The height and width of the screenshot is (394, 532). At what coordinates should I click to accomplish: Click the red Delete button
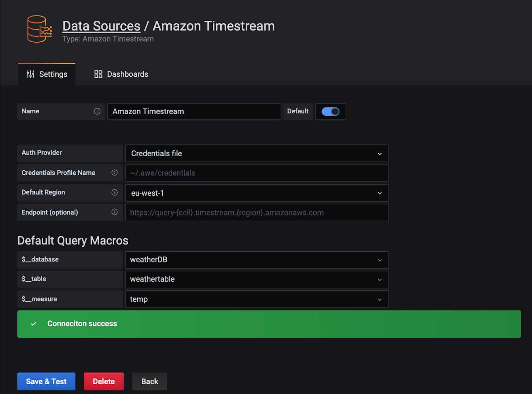(x=104, y=381)
